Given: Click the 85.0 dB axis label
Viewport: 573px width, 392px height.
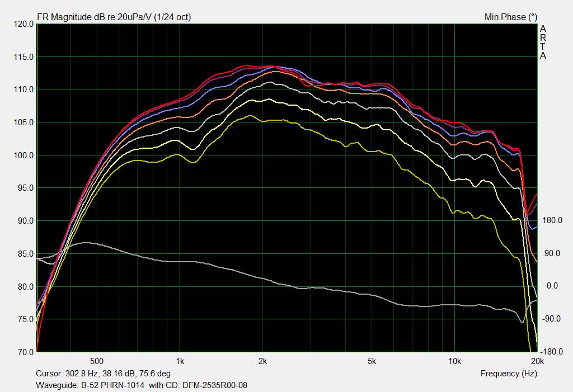Looking at the screenshot, I should pos(26,253).
